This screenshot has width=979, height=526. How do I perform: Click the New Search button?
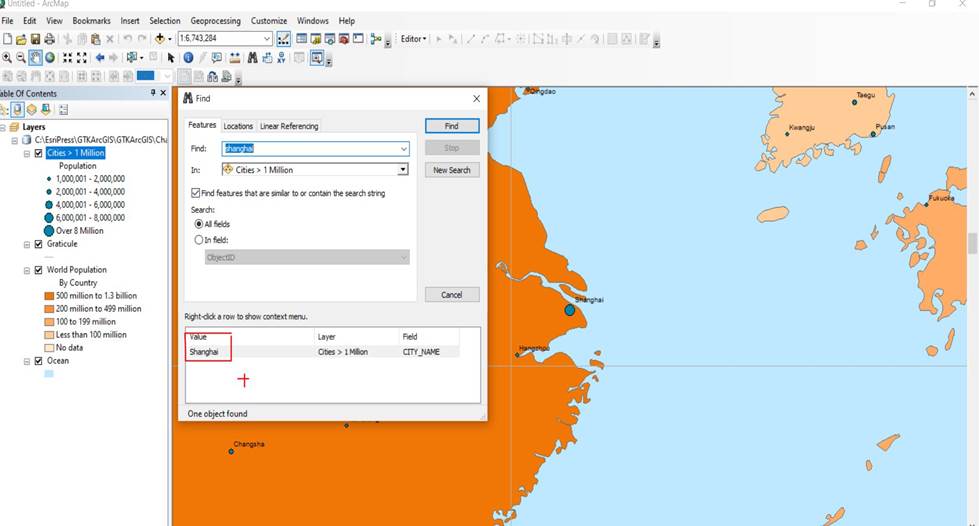452,170
